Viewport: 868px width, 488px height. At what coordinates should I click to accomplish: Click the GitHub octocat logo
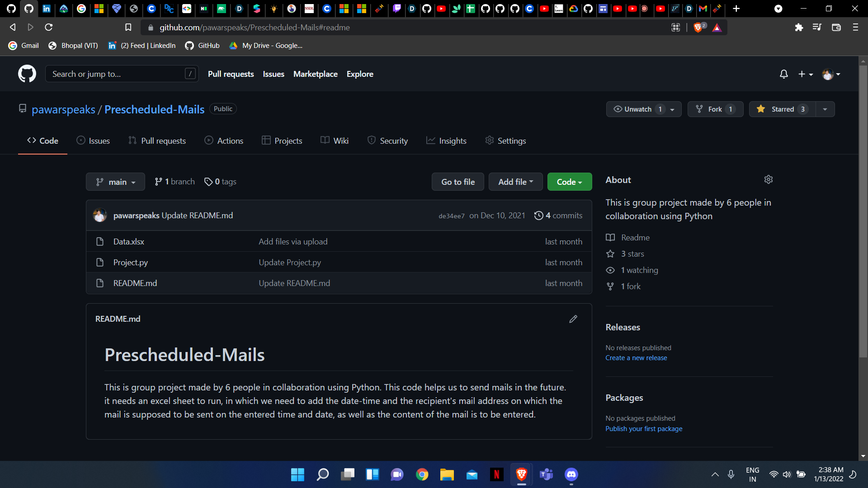[27, 74]
